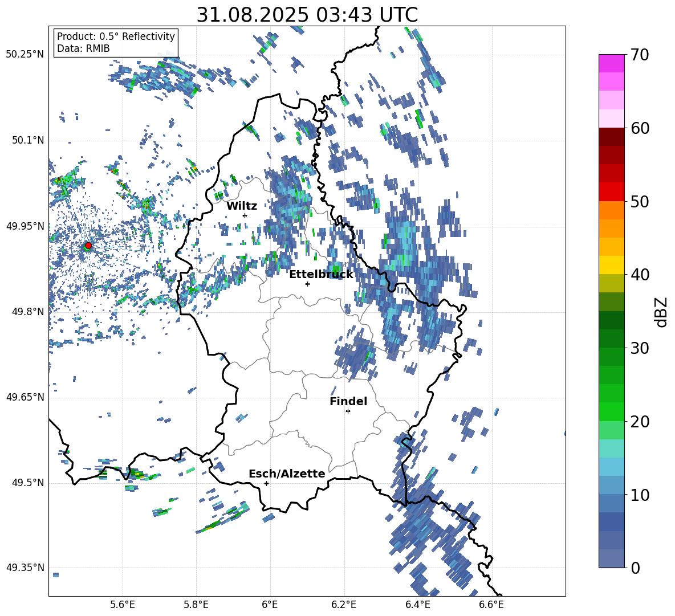Click the Wiltz station cross marker
The image size is (675, 616).
click(245, 215)
